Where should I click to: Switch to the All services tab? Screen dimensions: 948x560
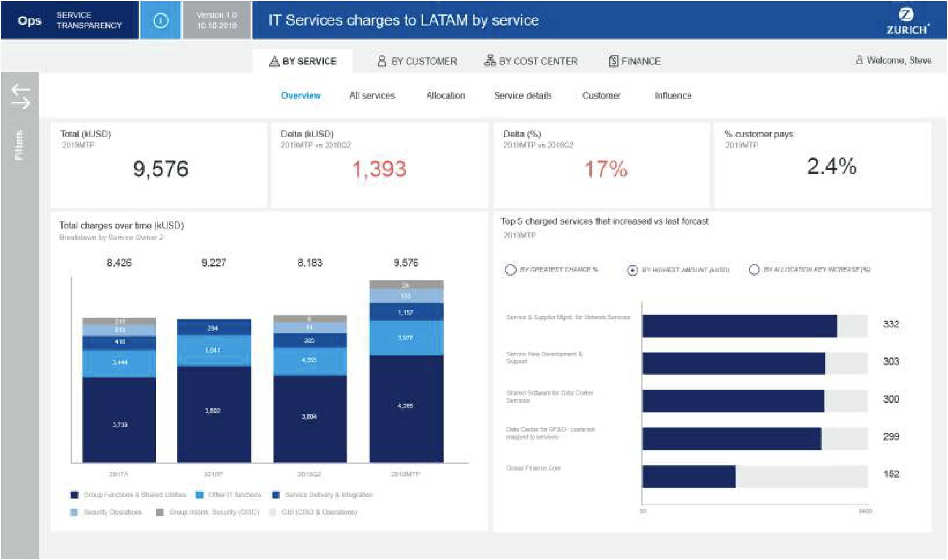(x=372, y=96)
